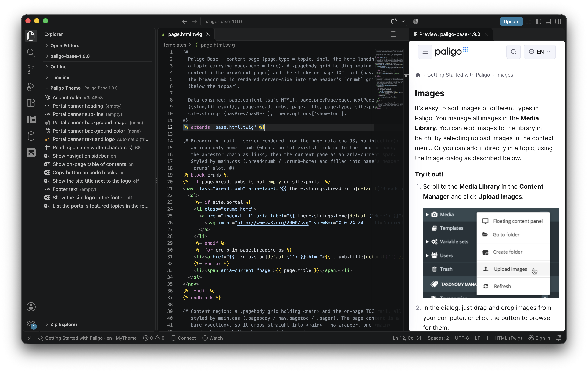Screen dimensions: 588x372
Task: Open the preview panel more actions menu
Action: pyautogui.click(x=559, y=34)
